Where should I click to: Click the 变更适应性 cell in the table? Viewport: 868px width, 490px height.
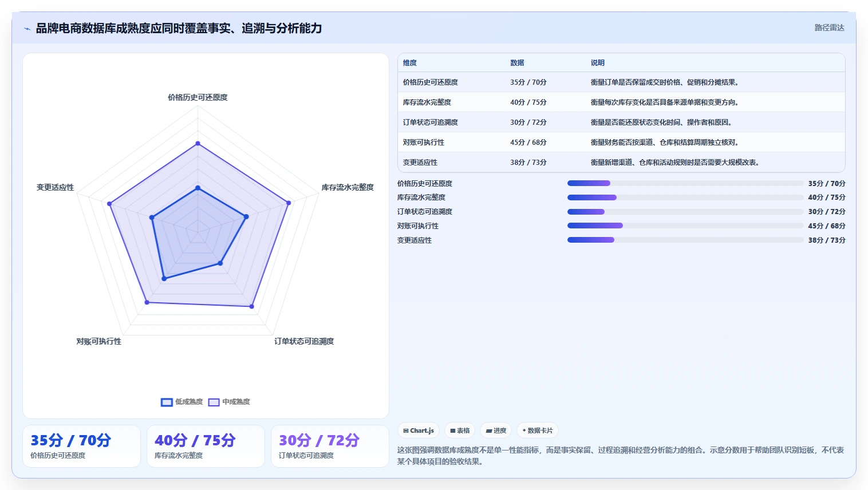420,163
